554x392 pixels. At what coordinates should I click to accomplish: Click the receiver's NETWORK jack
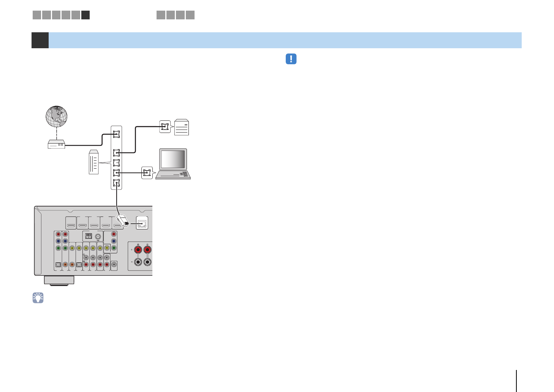142,224
